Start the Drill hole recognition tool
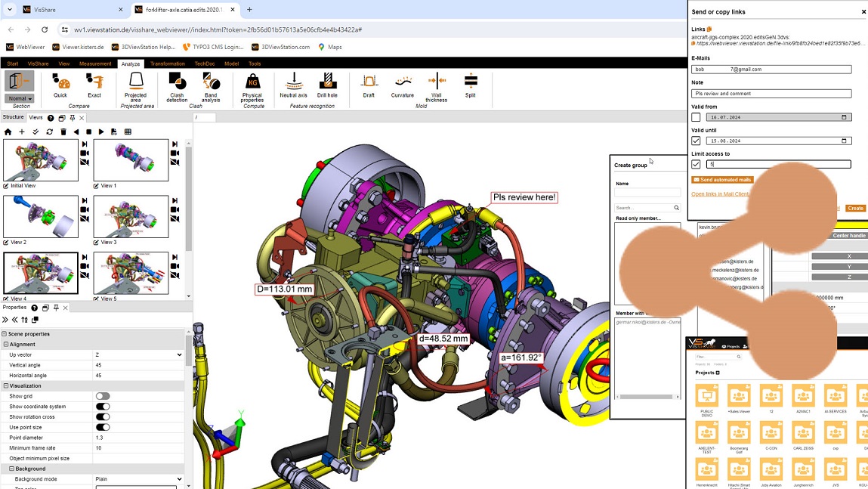Screen dimensions: 868x489 tap(327, 85)
